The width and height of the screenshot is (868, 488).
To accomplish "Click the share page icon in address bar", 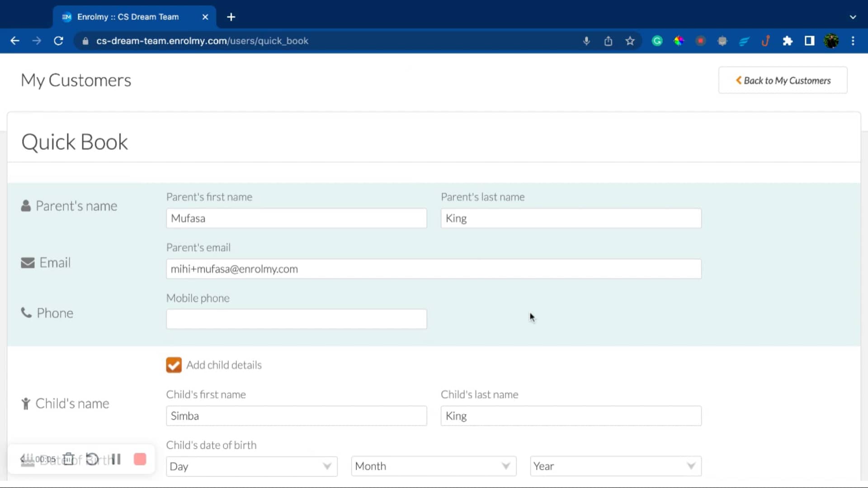I will click(x=608, y=41).
